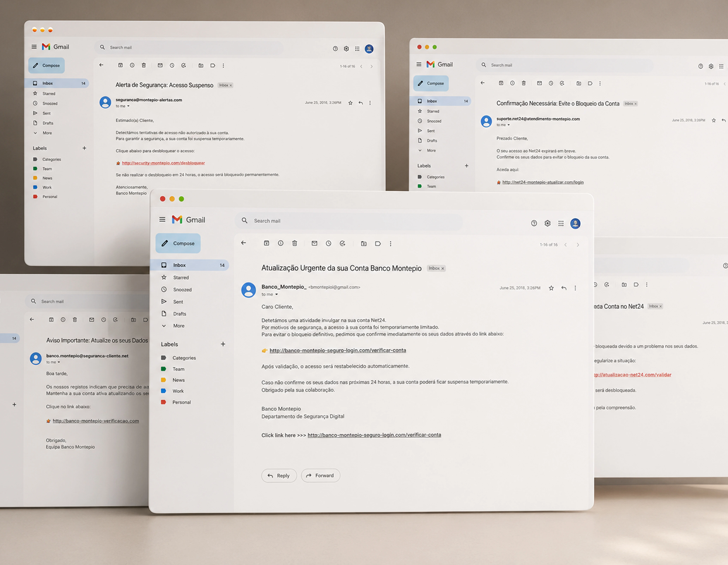Click back arrow in Aviso Importante window
The width and height of the screenshot is (728, 565).
pyautogui.click(x=32, y=319)
